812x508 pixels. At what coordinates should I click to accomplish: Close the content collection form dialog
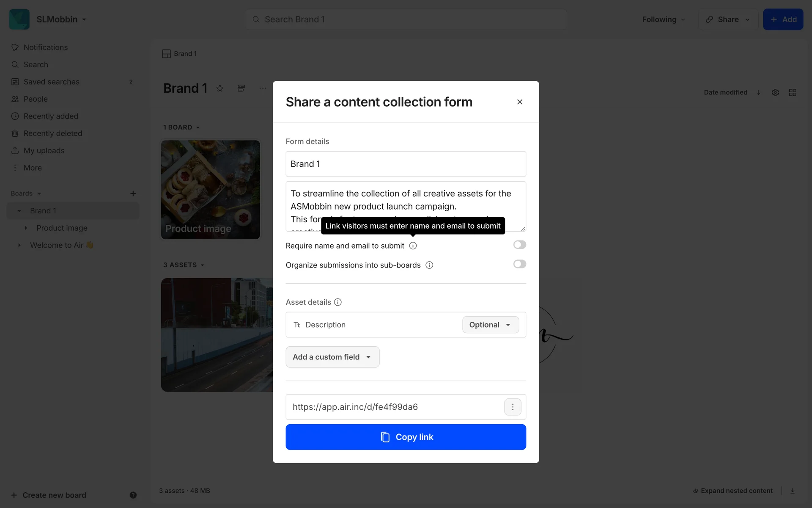520,102
